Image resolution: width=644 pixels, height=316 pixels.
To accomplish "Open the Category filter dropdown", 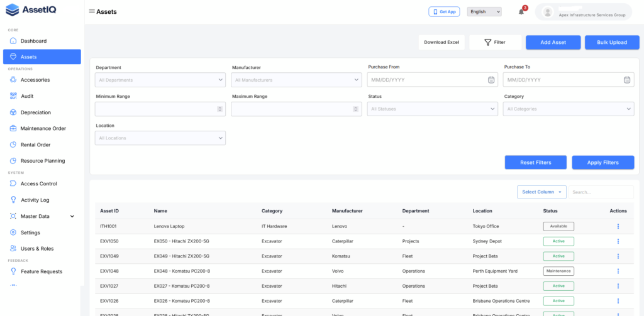I will (569, 109).
